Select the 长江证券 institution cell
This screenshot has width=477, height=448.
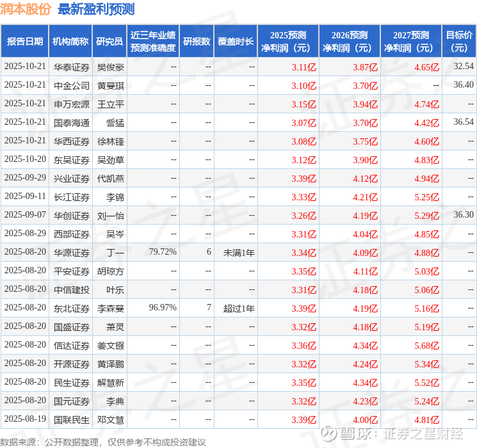pos(72,197)
